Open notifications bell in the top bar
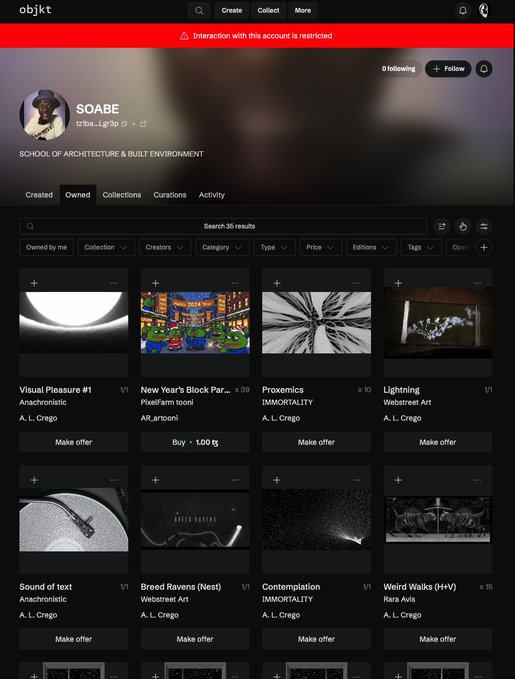The width and height of the screenshot is (515, 679). click(x=463, y=10)
